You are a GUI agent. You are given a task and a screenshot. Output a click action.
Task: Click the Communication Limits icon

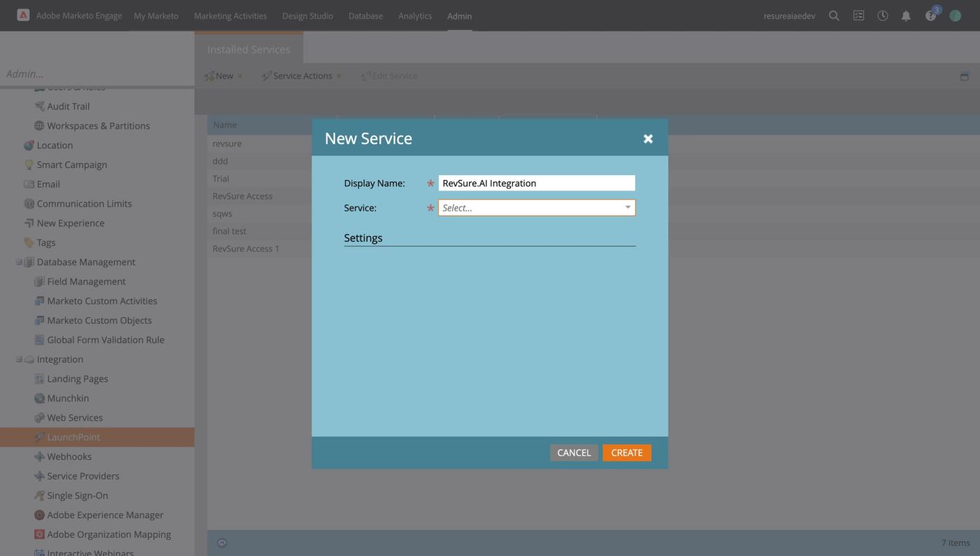(29, 204)
